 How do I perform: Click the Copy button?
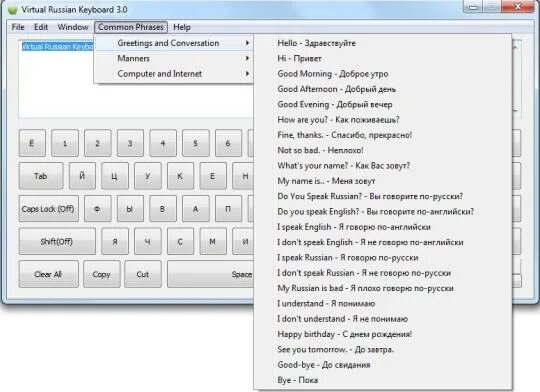pyautogui.click(x=102, y=274)
